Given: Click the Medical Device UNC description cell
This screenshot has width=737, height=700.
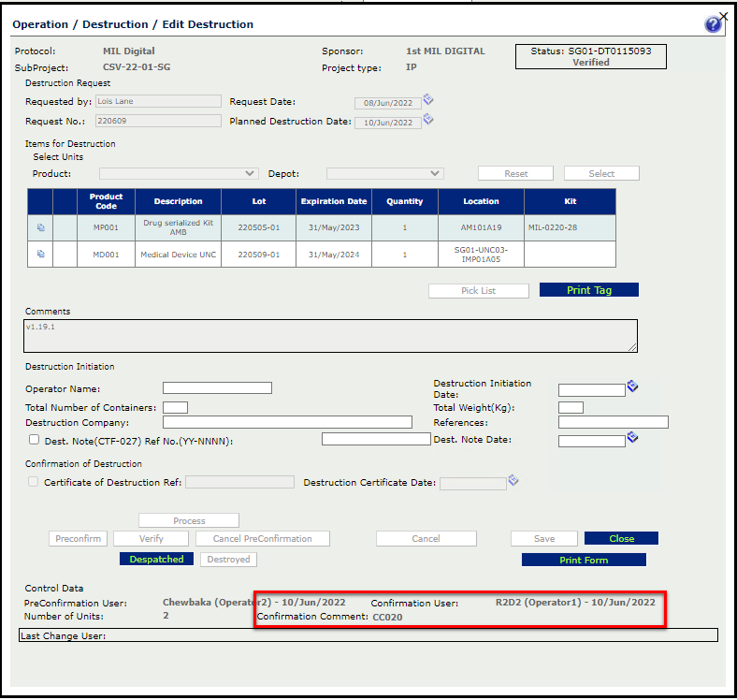Looking at the screenshot, I should [178, 255].
